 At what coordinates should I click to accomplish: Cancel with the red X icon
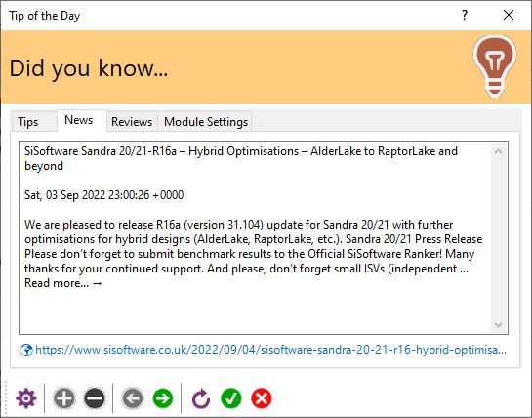click(262, 397)
